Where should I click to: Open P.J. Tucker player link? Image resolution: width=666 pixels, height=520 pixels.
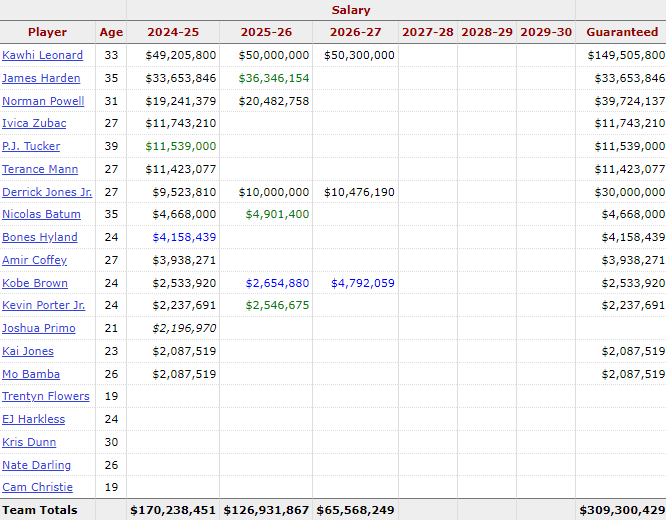point(31,146)
